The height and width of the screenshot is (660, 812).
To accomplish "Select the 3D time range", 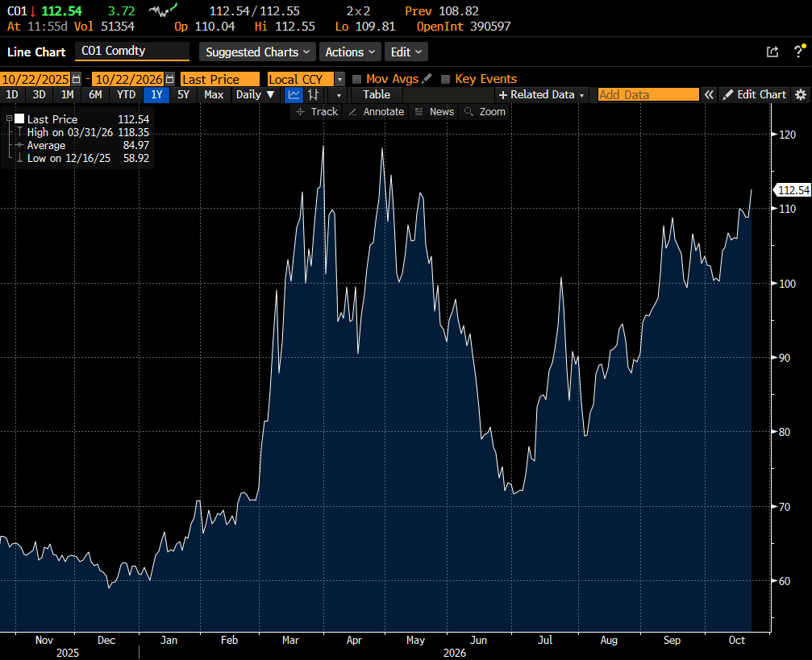I will [40, 95].
